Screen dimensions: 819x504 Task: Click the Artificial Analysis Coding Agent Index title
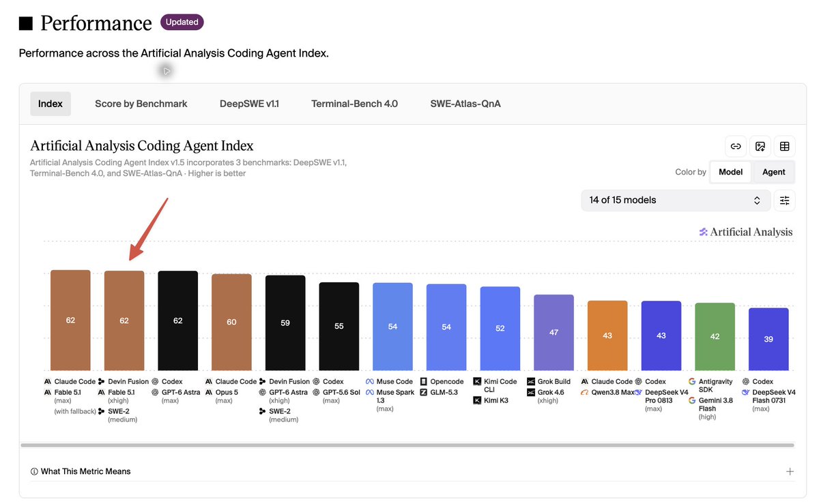tap(142, 145)
